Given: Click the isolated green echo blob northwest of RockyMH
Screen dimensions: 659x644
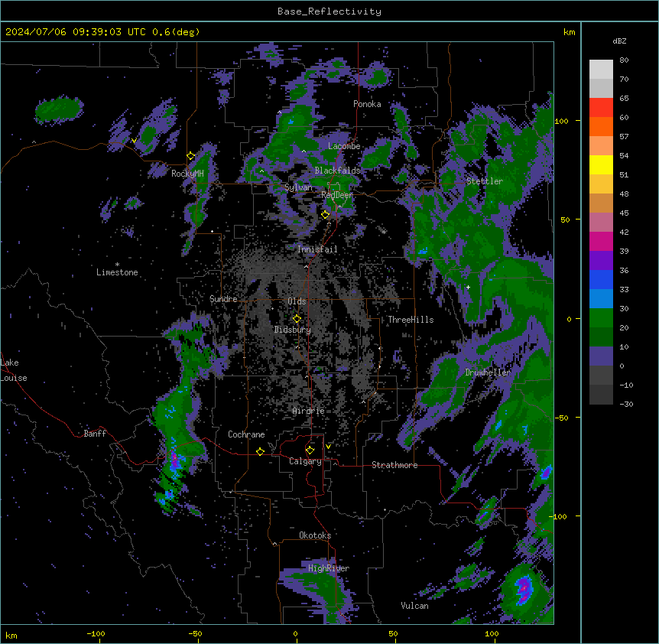Looking at the screenshot, I should [59, 109].
